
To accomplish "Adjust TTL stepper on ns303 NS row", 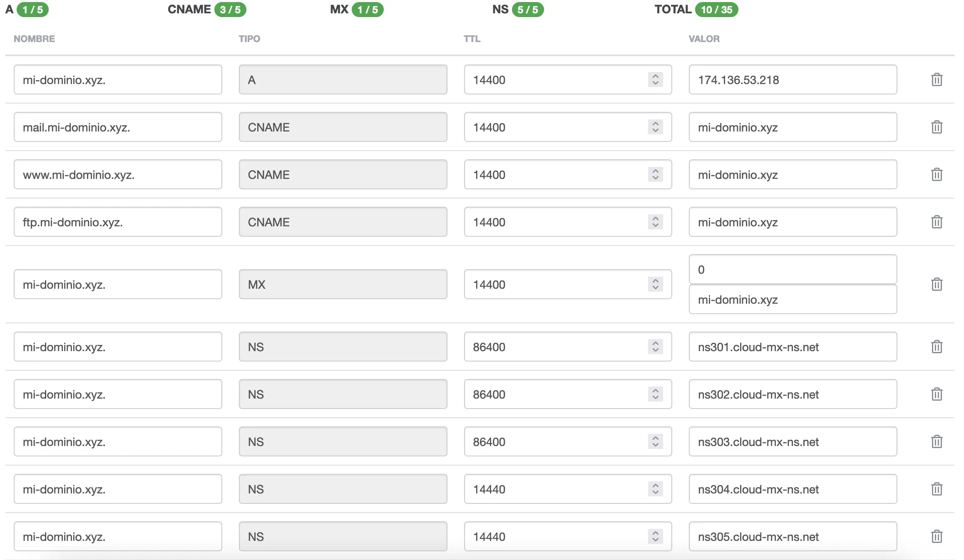I will tap(655, 441).
